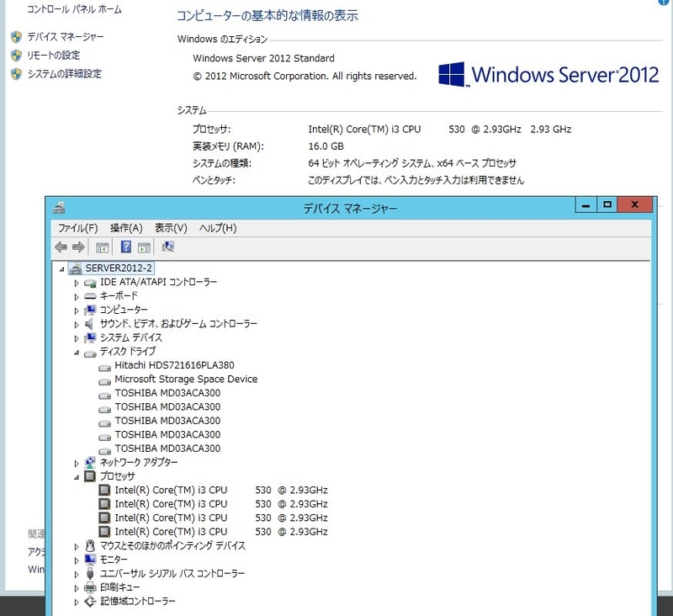Go to コントロール パネル ホーム link

[x=74, y=9]
